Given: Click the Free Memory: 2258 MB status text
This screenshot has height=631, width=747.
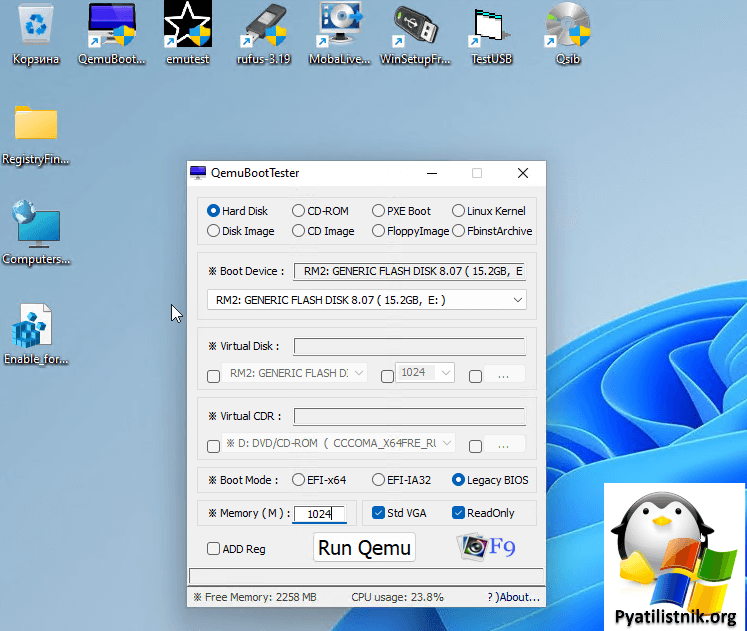Looking at the screenshot, I should [x=255, y=597].
